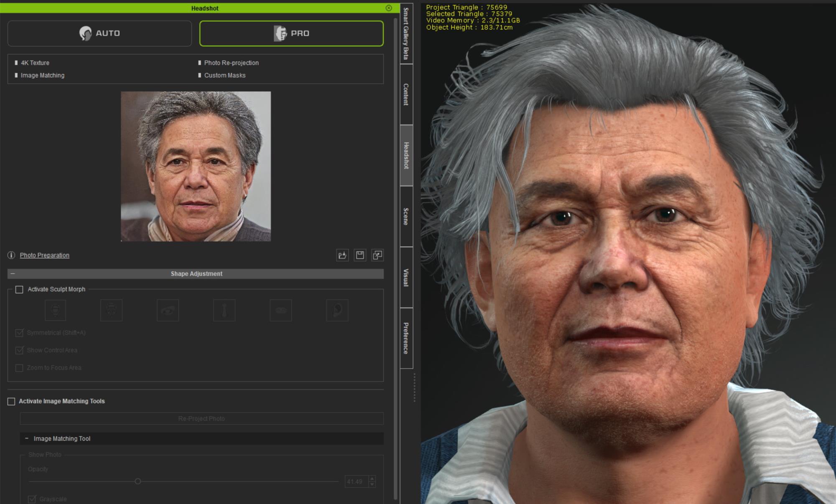Toggle Symmetrical (Shift+A) checkbox
Viewport: 836px width, 504px height.
[19, 333]
